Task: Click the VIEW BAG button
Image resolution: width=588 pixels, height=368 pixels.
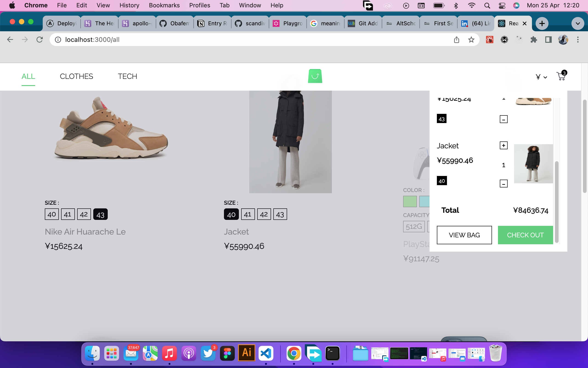Action: (x=464, y=235)
